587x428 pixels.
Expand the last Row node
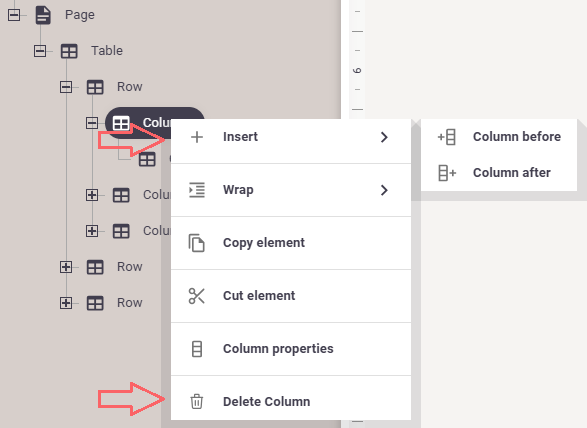coord(66,303)
